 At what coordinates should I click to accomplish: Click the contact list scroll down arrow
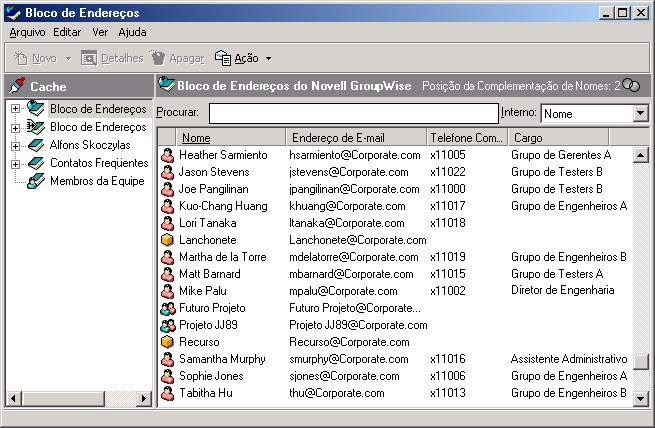640,396
